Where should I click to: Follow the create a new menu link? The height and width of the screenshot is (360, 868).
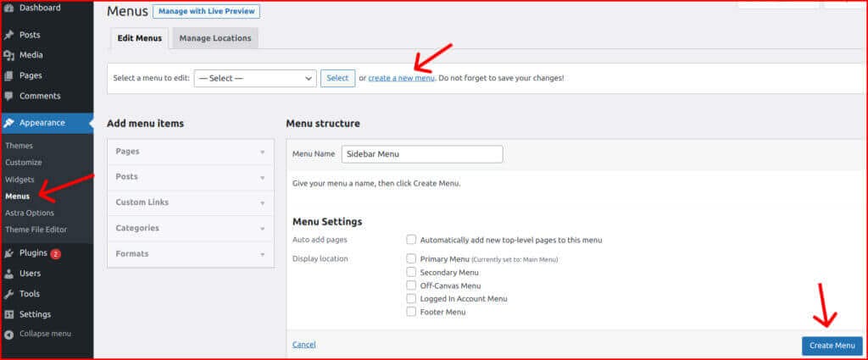coord(401,78)
